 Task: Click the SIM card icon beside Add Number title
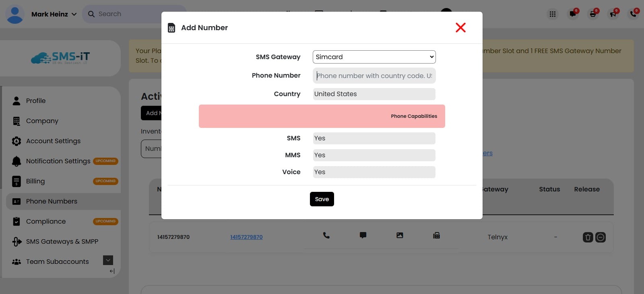click(171, 28)
